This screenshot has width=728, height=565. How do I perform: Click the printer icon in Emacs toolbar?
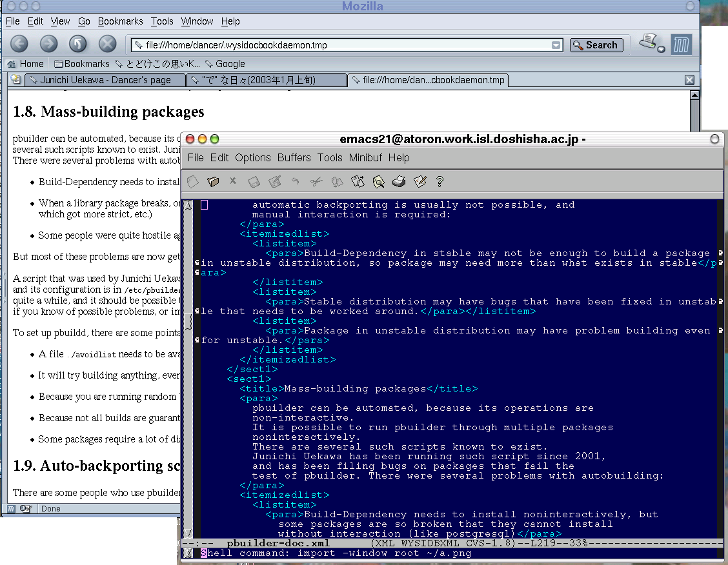[399, 182]
